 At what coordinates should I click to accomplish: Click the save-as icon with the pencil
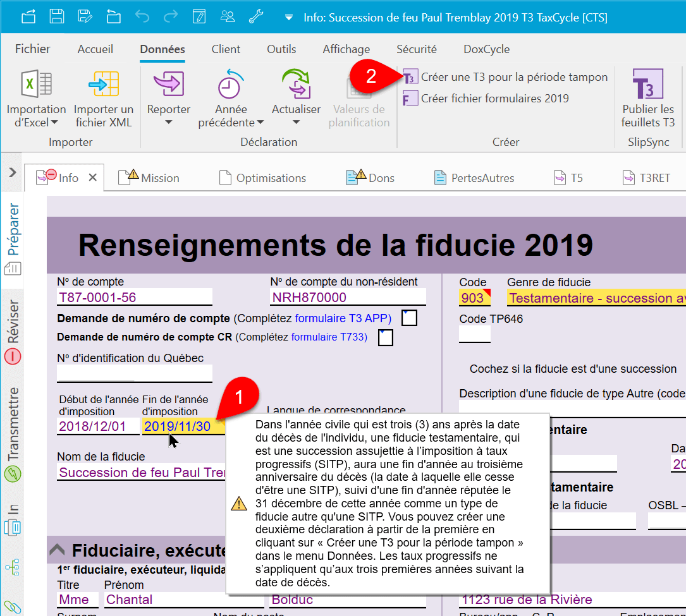coord(85,16)
